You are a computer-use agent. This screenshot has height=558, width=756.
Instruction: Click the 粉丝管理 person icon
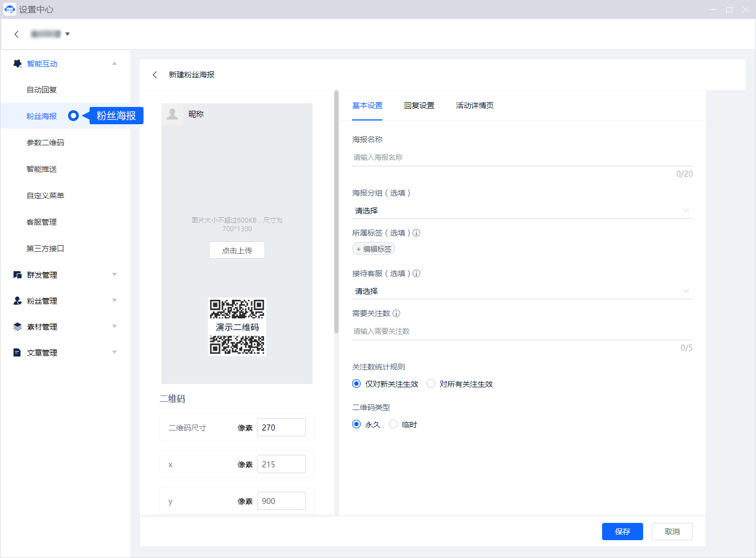point(17,301)
